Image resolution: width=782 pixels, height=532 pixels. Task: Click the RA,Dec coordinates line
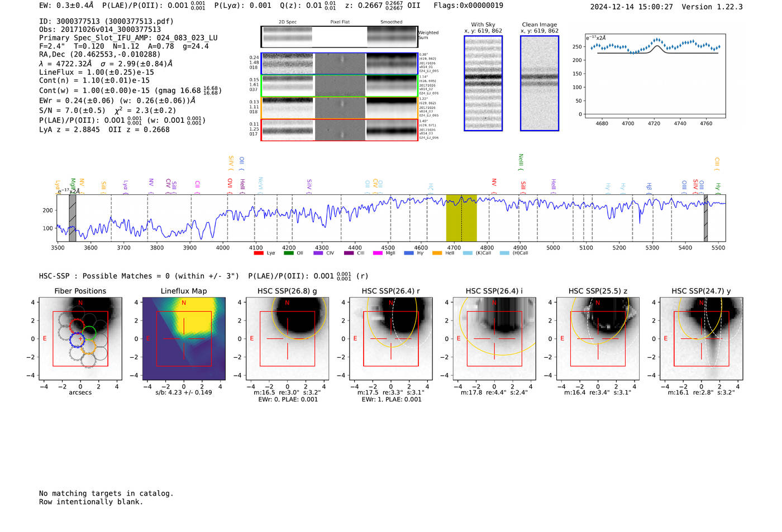99,54
